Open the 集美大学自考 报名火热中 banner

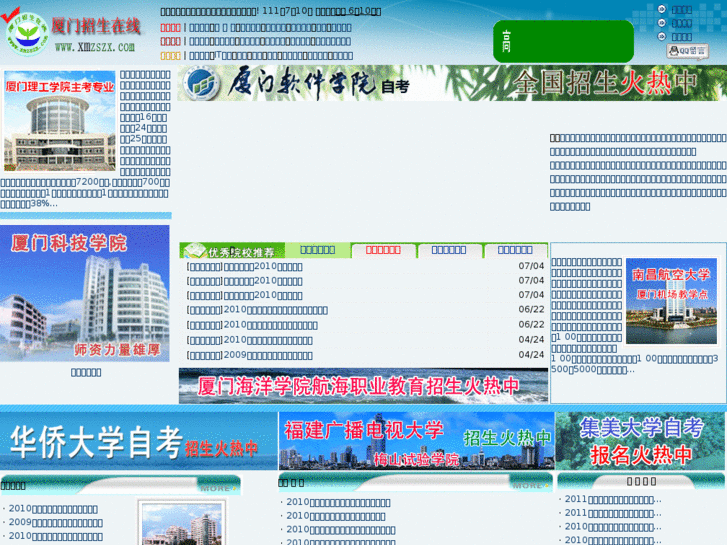click(x=640, y=441)
